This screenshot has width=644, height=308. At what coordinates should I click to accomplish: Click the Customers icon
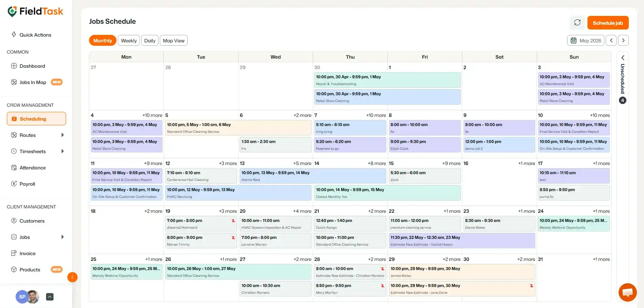[x=14, y=221]
